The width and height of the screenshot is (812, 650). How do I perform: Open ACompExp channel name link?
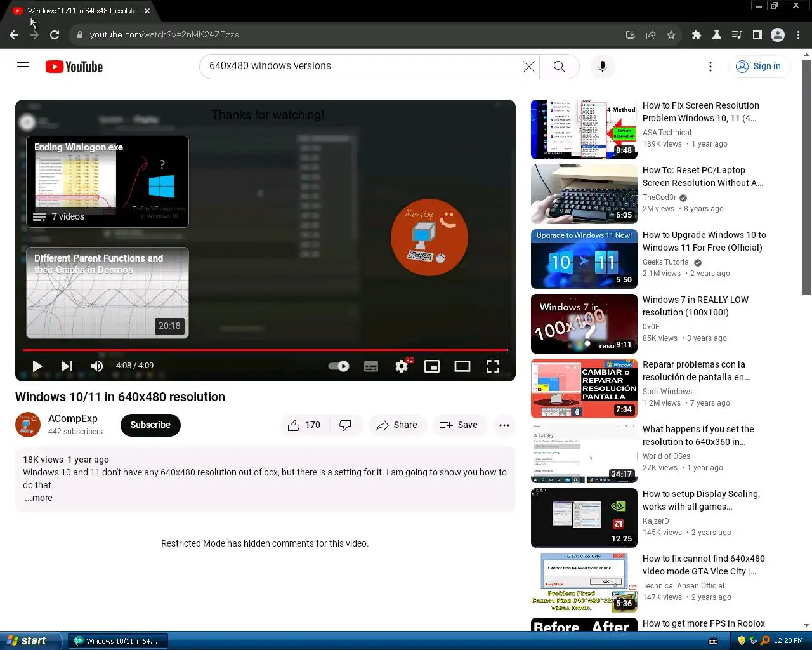point(73,419)
